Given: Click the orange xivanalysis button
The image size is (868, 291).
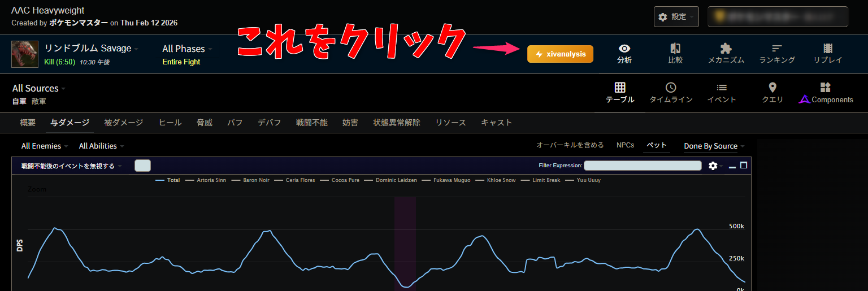Looking at the screenshot, I should pos(560,54).
